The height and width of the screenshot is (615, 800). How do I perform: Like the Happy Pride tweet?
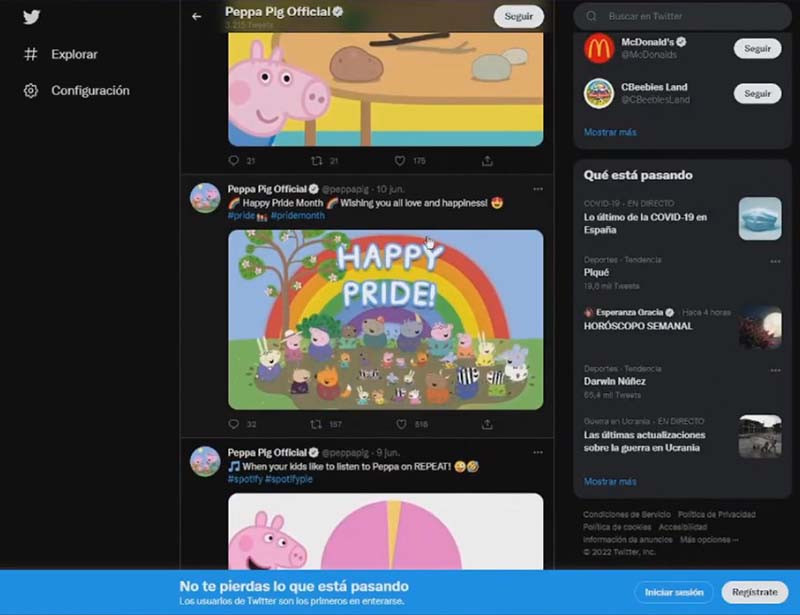point(402,424)
